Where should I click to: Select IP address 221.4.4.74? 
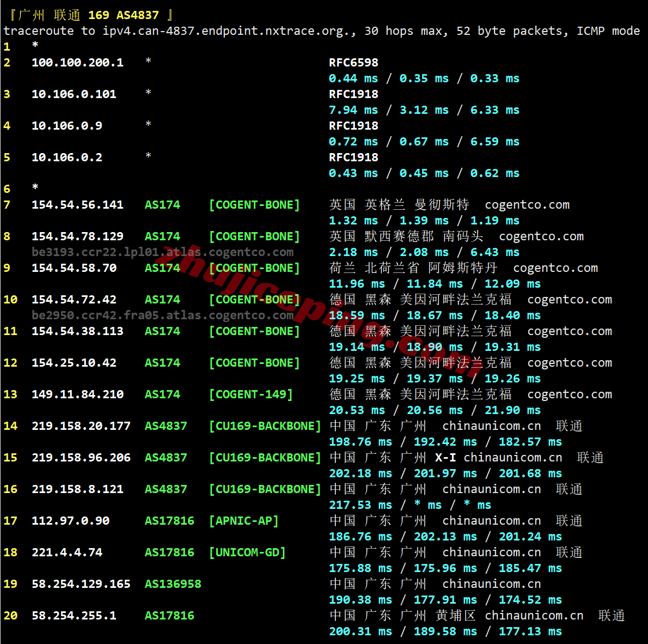tap(67, 552)
